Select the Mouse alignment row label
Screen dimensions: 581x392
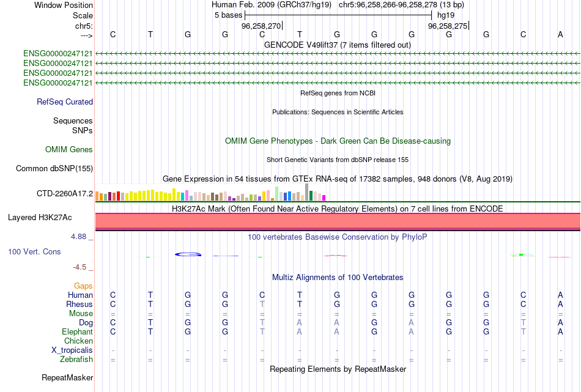(81, 314)
